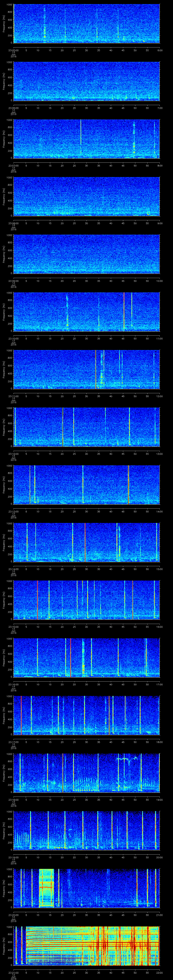This screenshot has width=173, height=980.
Task: Click the red vertical line near 20 s in the 23:12:00 panel
Action: [62, 427]
